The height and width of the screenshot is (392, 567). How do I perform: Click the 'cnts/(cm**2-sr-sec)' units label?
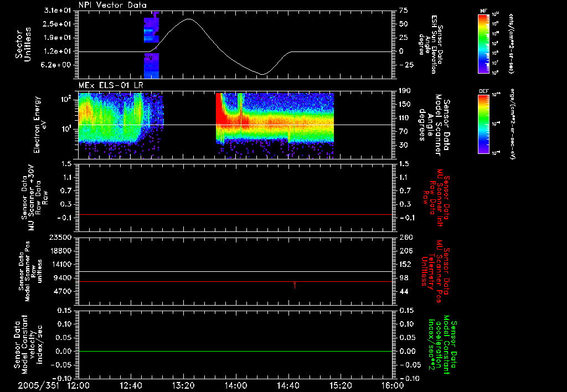[x=511, y=43]
